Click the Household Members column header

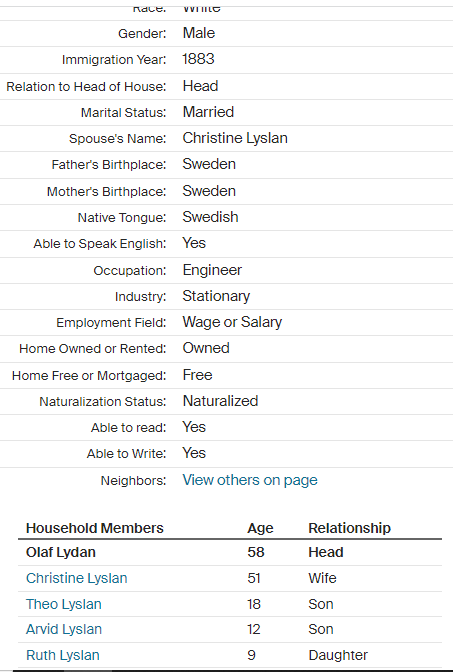pyautogui.click(x=95, y=528)
